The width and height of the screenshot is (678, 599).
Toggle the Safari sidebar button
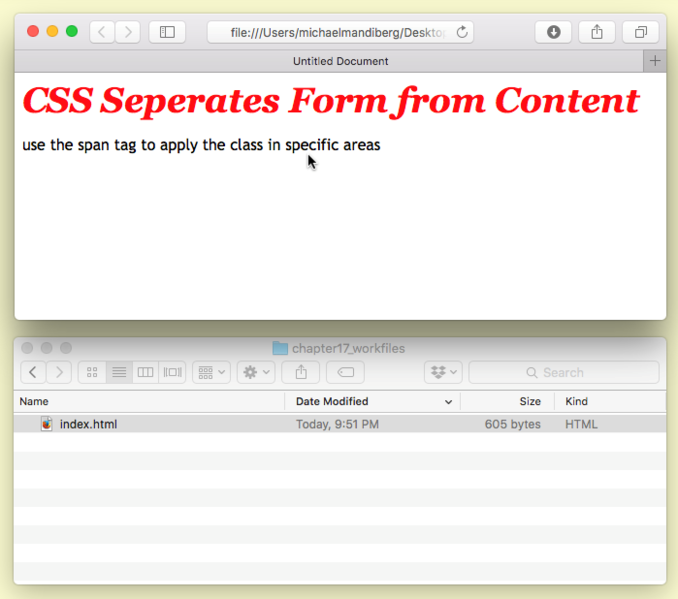point(167,32)
